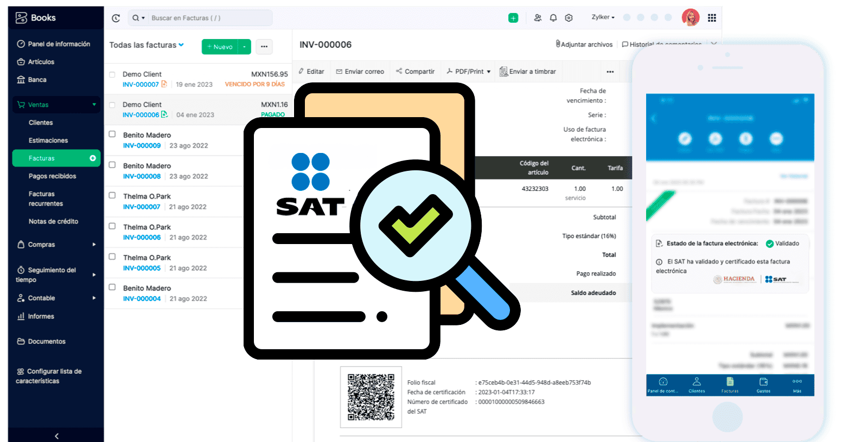This screenshot has width=868, height=442.
Task: Click the green quick-create plus icon
Action: [513, 18]
